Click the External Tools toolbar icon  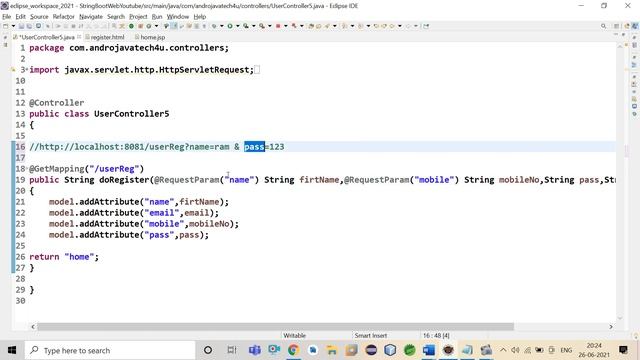coord(262,26)
